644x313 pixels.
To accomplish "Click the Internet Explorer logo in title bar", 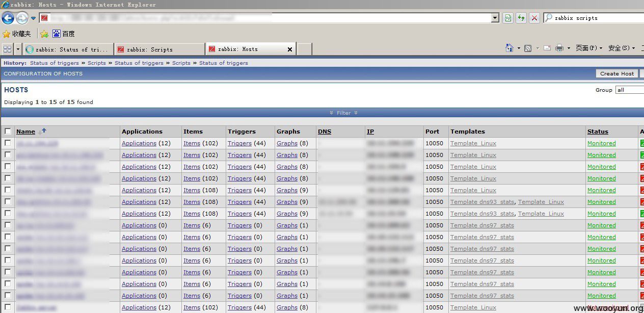I will click(6, 5).
